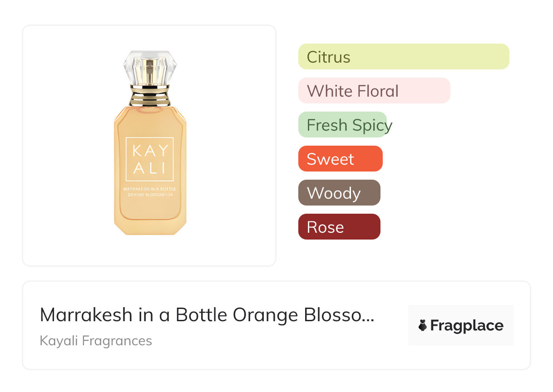The image size is (553, 392).
Task: Click the "Citrus" text label
Action: (x=328, y=57)
